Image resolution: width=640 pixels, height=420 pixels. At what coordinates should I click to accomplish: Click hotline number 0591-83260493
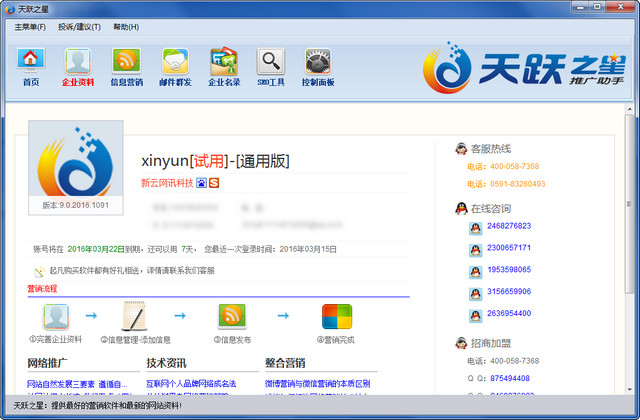(518, 184)
